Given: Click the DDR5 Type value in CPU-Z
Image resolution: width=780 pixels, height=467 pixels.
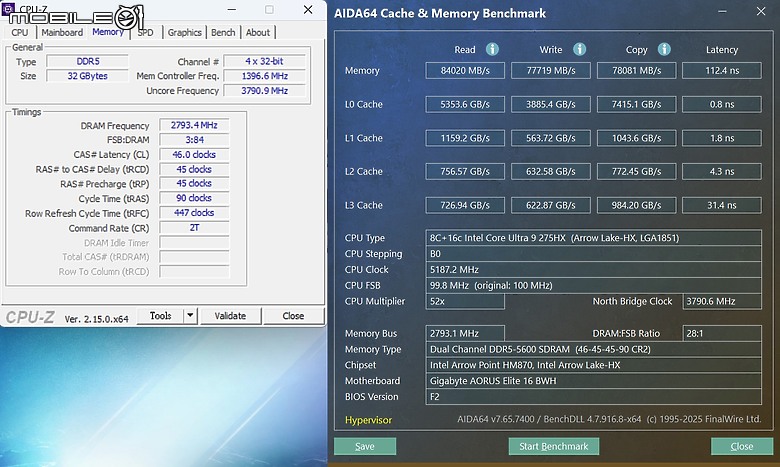Looking at the screenshot, I should [x=88, y=62].
